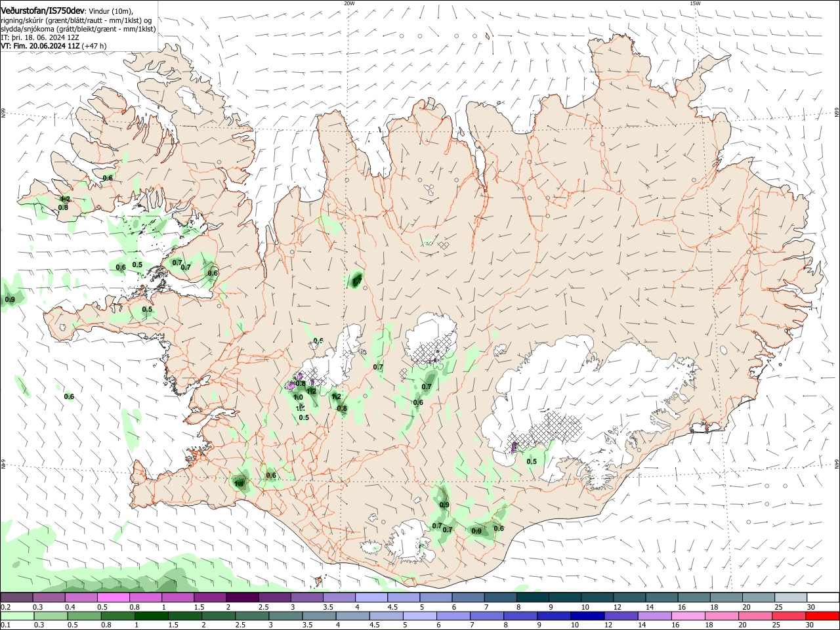The width and height of the screenshot is (840, 630).
Task: Pick the dark mauve swatch starting at 0.2 in top legend
Action: pyautogui.click(x=17, y=597)
